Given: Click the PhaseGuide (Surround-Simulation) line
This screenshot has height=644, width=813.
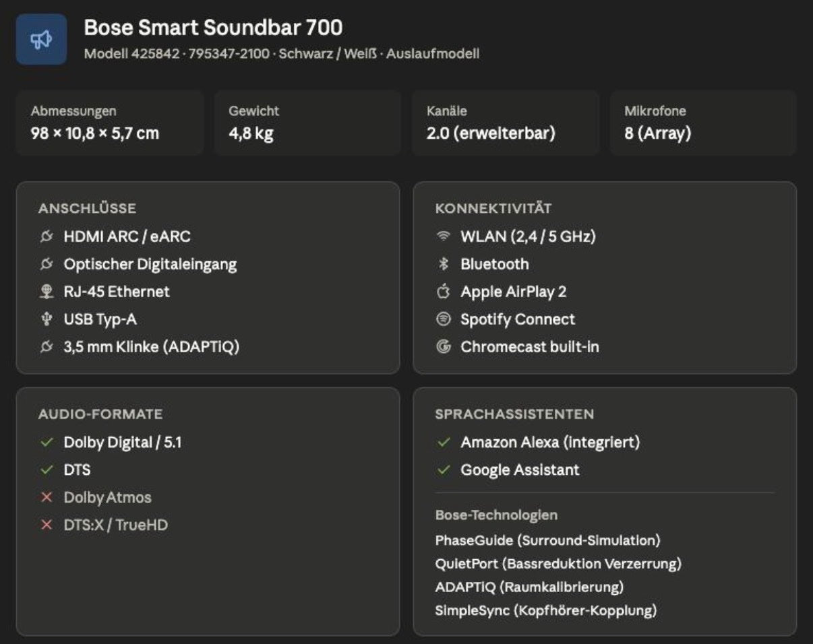Looking at the screenshot, I should tap(548, 540).
